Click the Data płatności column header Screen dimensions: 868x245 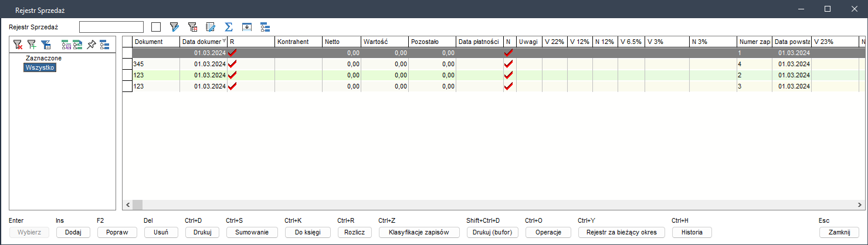479,42
